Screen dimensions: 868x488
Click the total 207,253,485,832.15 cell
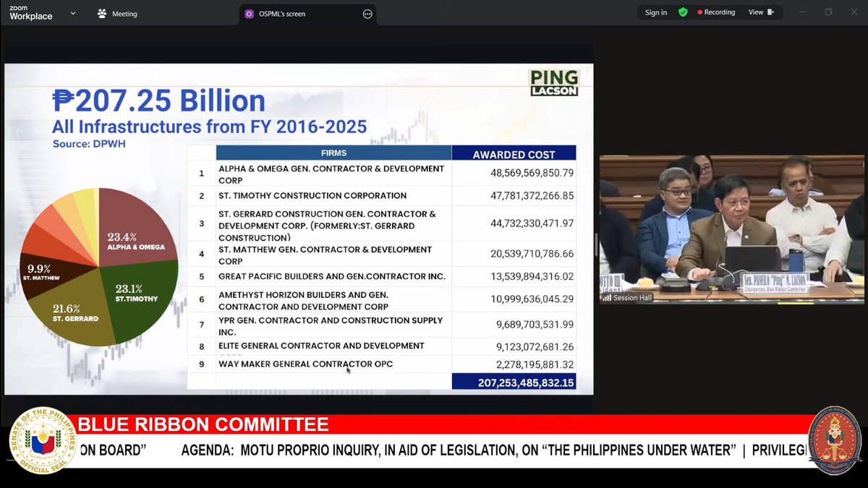tap(514, 382)
